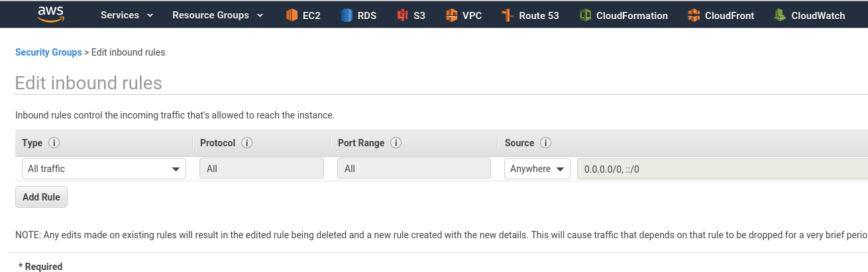Screen dimensions: 868x272
Task: Open the CloudFront shortcut icon
Action: (x=694, y=15)
